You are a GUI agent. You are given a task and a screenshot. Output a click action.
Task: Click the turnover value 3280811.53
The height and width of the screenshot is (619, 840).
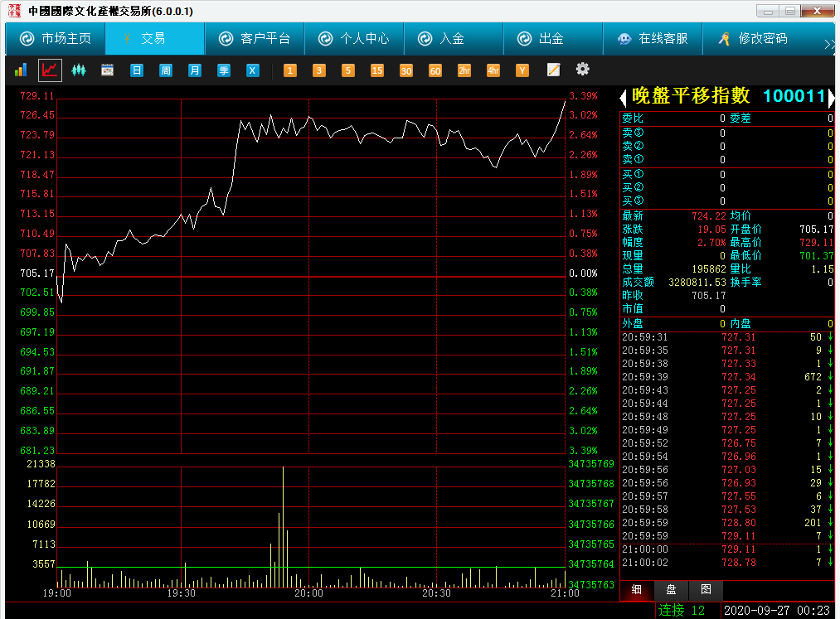click(x=697, y=283)
